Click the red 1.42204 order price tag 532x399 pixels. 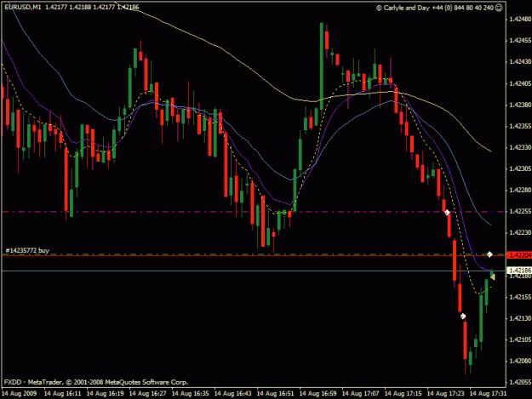(519, 255)
